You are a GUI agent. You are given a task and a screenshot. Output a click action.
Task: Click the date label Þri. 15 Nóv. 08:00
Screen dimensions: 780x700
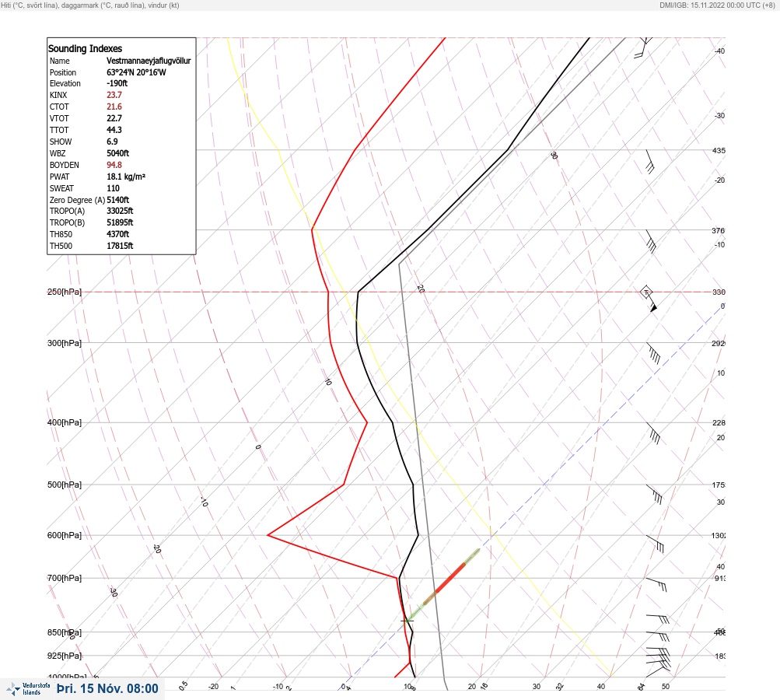107,688
